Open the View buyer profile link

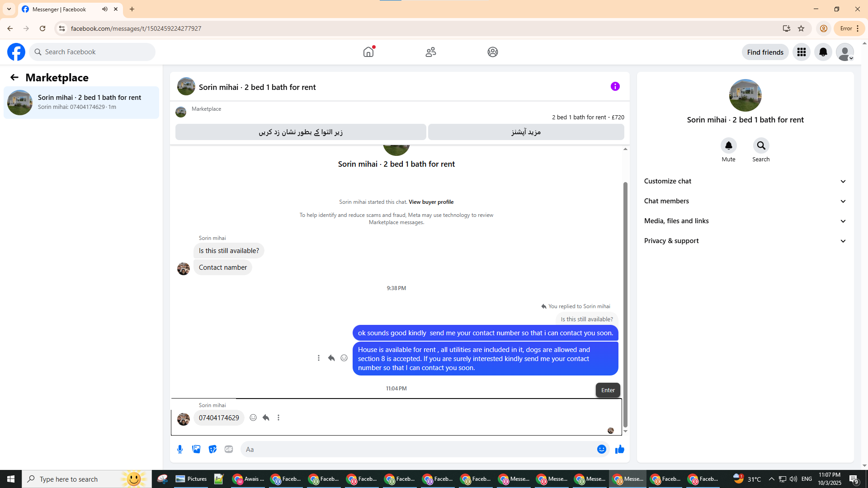point(431,202)
